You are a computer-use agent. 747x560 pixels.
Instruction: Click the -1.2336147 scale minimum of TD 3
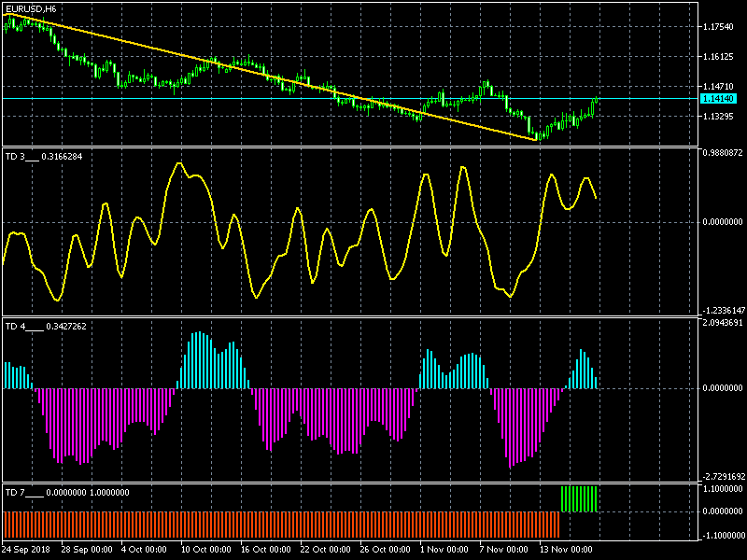[x=723, y=311]
